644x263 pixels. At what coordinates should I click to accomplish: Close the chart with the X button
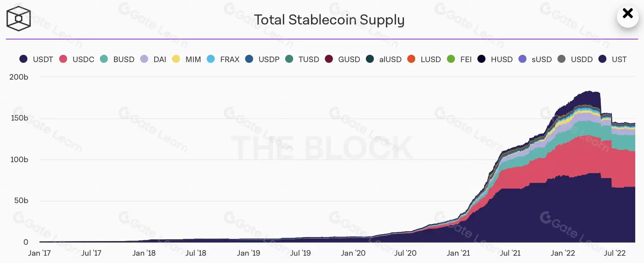point(628,14)
